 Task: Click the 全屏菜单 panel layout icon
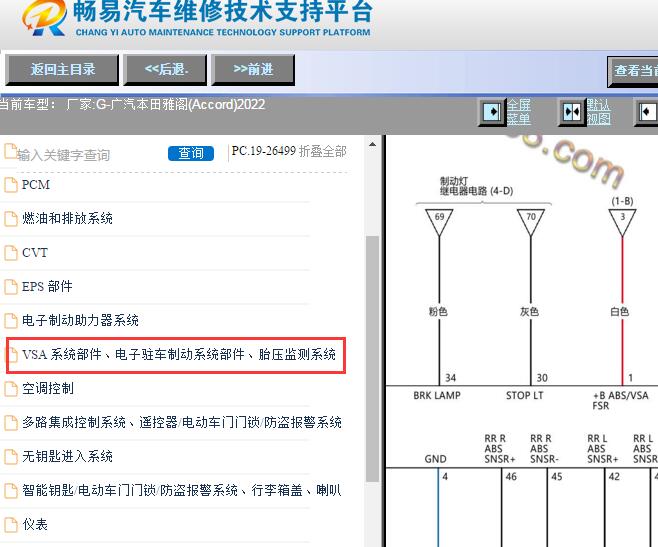492,112
